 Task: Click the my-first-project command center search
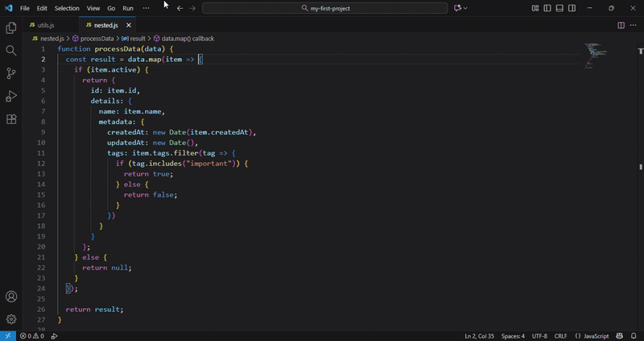pyautogui.click(x=325, y=8)
